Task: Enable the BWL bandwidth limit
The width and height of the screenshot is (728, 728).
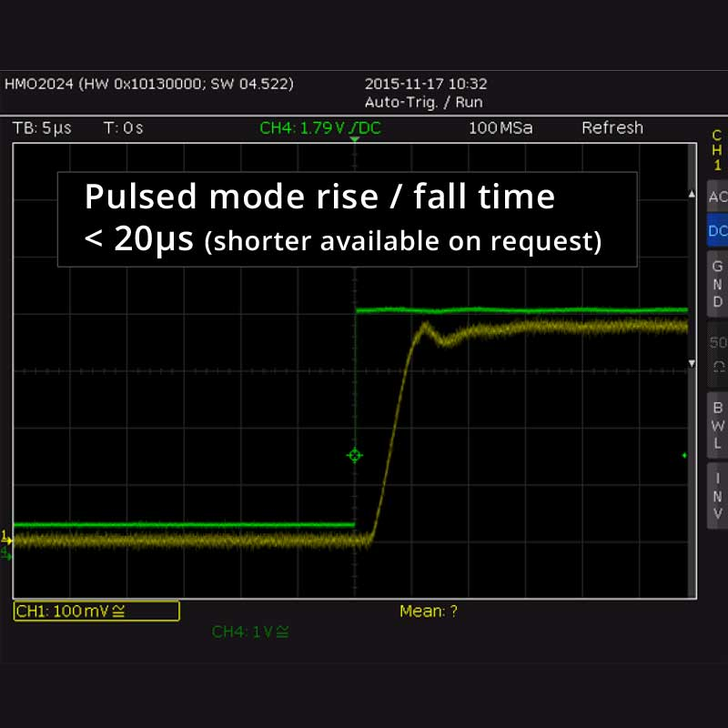Action: pyautogui.click(x=717, y=424)
